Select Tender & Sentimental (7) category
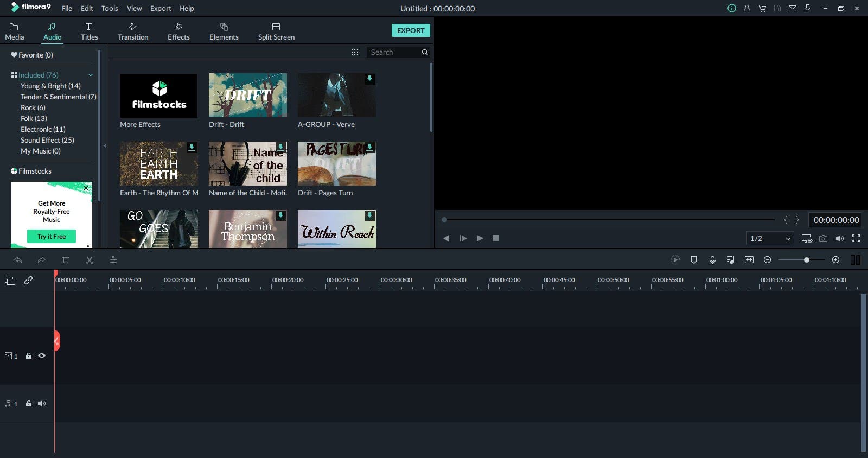 pos(58,97)
